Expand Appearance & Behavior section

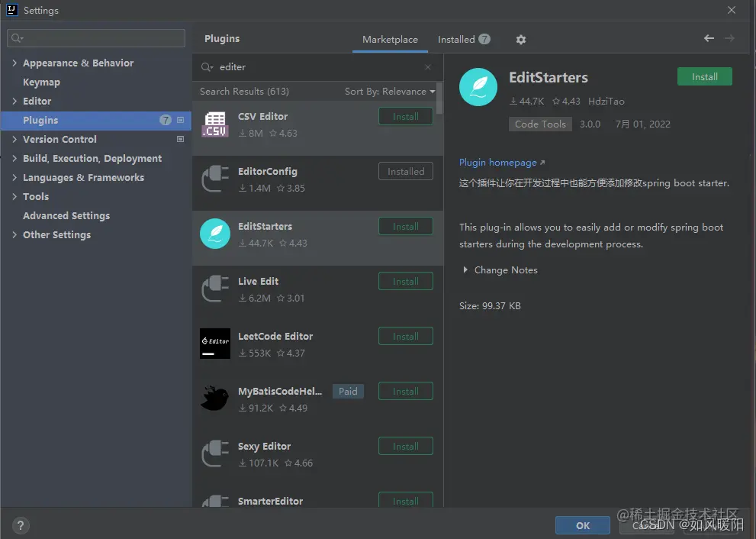pos(14,63)
